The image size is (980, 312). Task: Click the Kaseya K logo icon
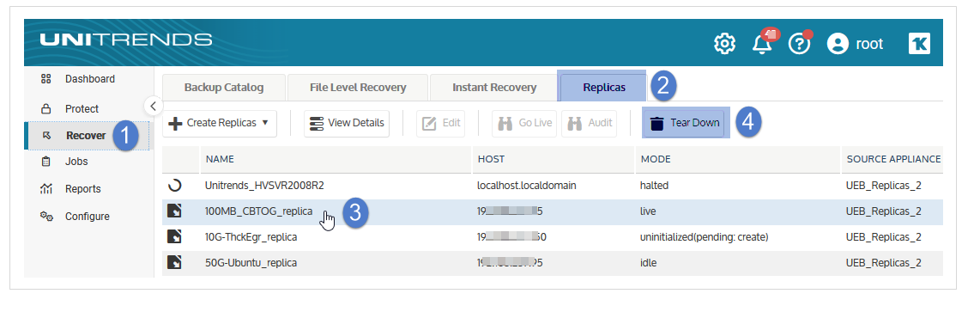click(919, 43)
